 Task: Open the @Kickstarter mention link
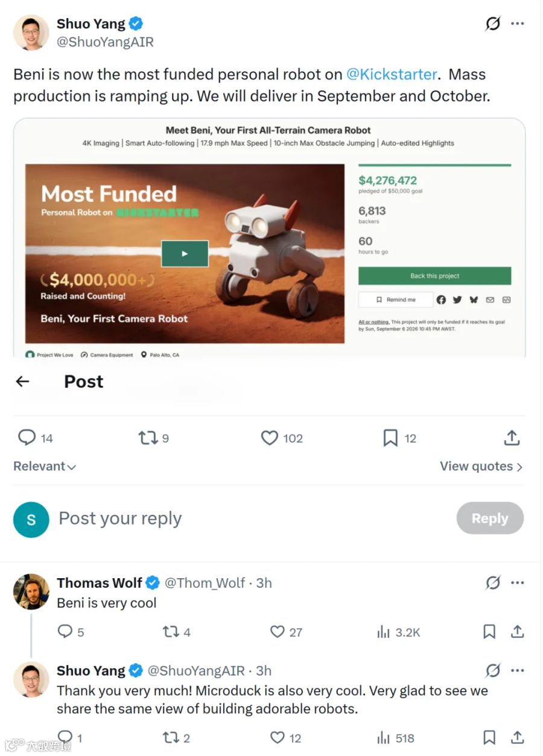click(392, 74)
